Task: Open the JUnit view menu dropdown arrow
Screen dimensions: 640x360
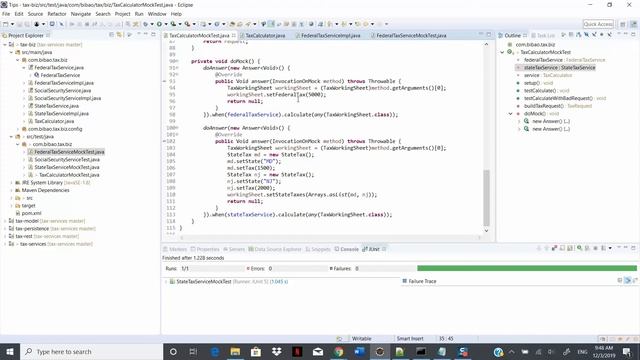Action: pos(610,248)
